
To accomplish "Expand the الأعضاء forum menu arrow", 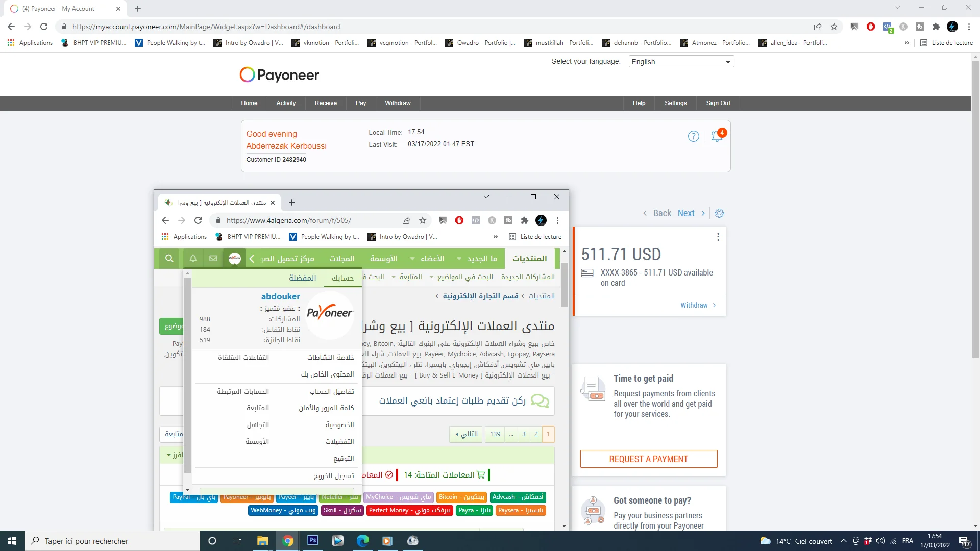I will [412, 259].
